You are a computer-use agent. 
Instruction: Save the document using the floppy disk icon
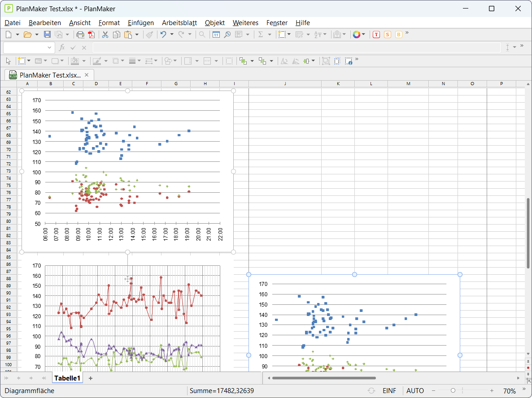pos(47,35)
